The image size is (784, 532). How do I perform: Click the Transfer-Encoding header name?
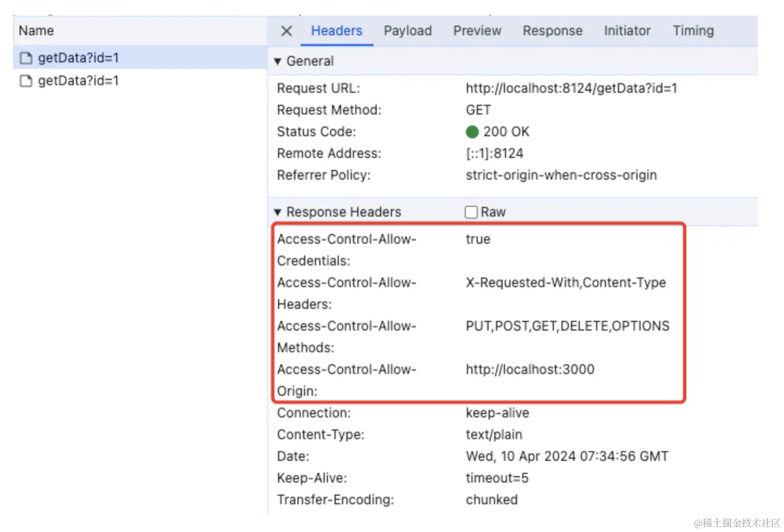coord(336,500)
